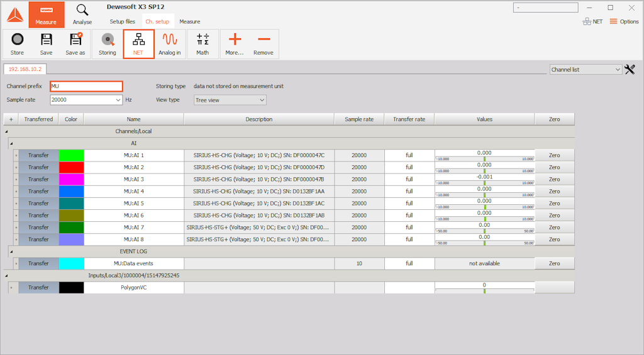Click the Values column header
Image resolution: width=644 pixels, height=355 pixels.
(485, 119)
